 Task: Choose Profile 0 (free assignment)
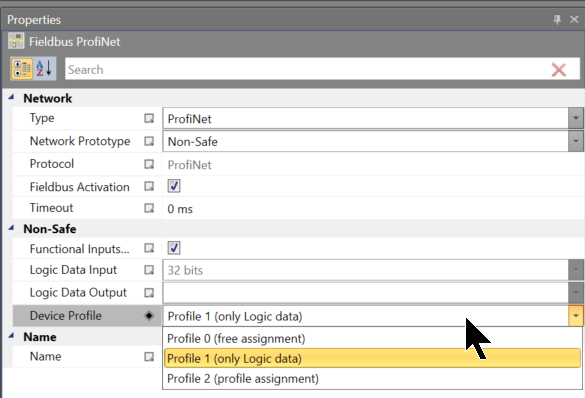point(236,339)
